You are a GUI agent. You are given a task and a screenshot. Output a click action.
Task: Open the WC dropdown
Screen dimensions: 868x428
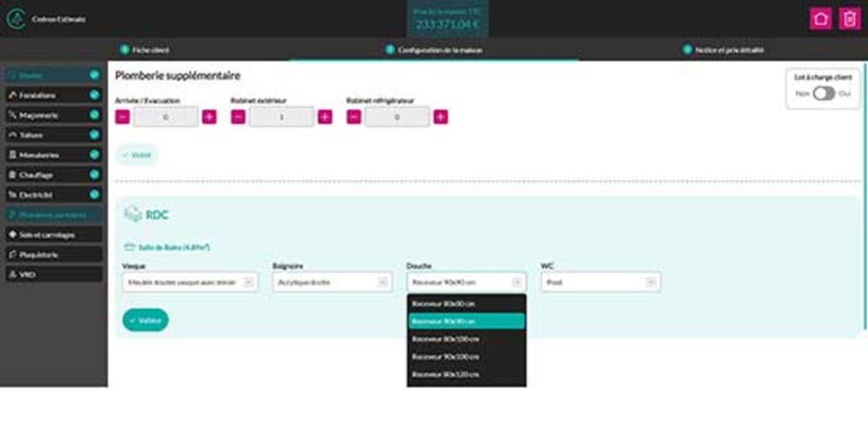(600, 282)
